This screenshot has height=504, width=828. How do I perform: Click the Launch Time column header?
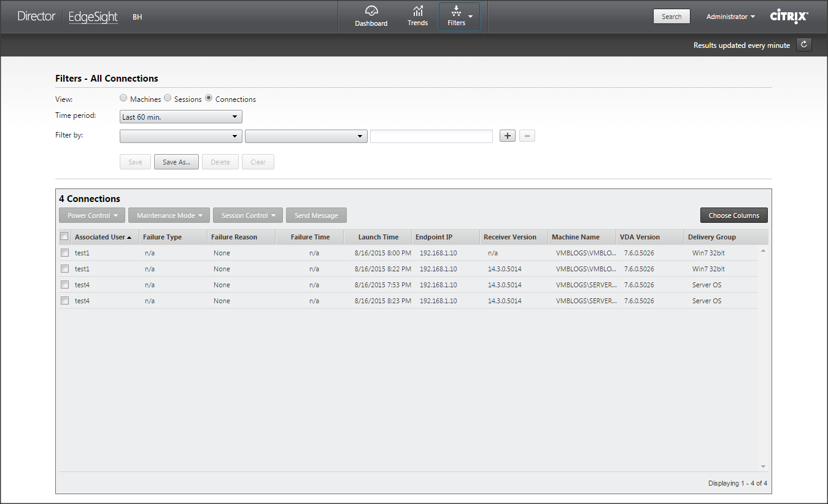click(378, 237)
